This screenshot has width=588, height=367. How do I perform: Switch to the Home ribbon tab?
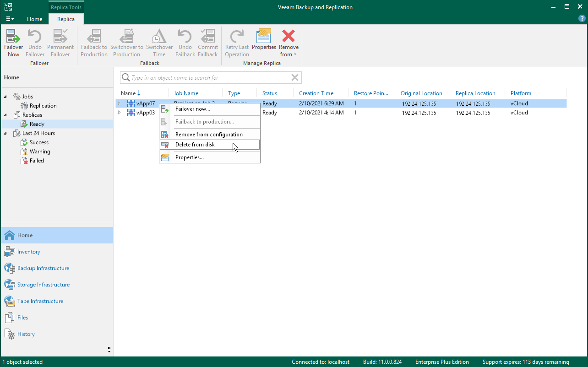pyautogui.click(x=34, y=19)
